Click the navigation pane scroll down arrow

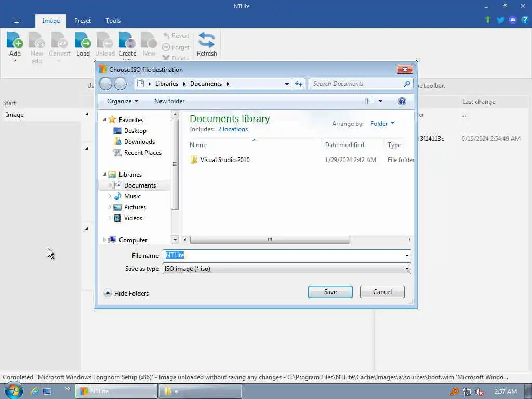[175, 240]
